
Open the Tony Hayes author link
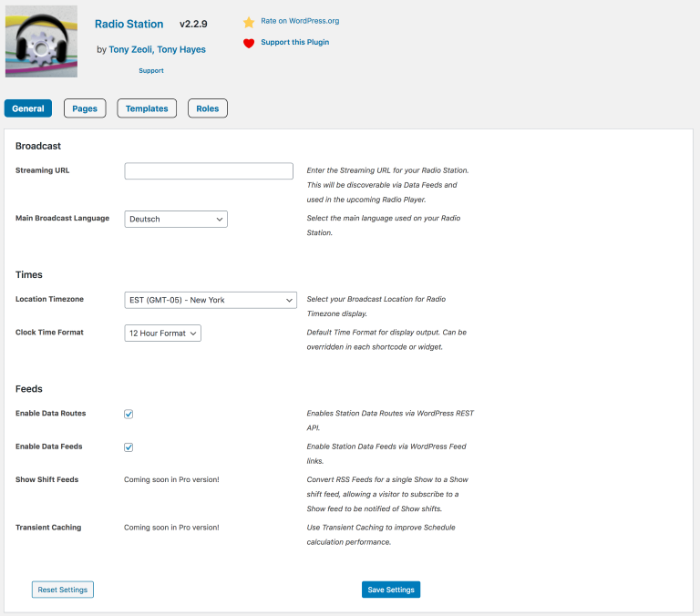(x=182, y=50)
